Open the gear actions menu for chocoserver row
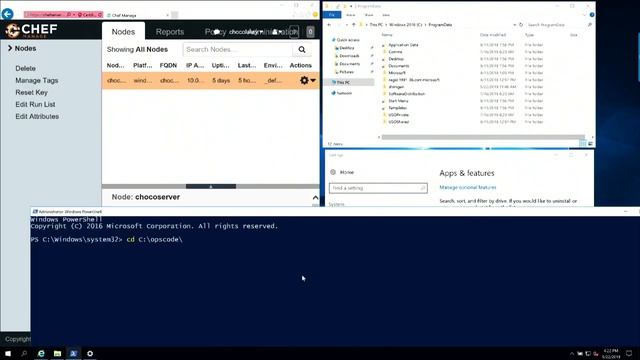This screenshot has width=640, height=360. [x=308, y=80]
